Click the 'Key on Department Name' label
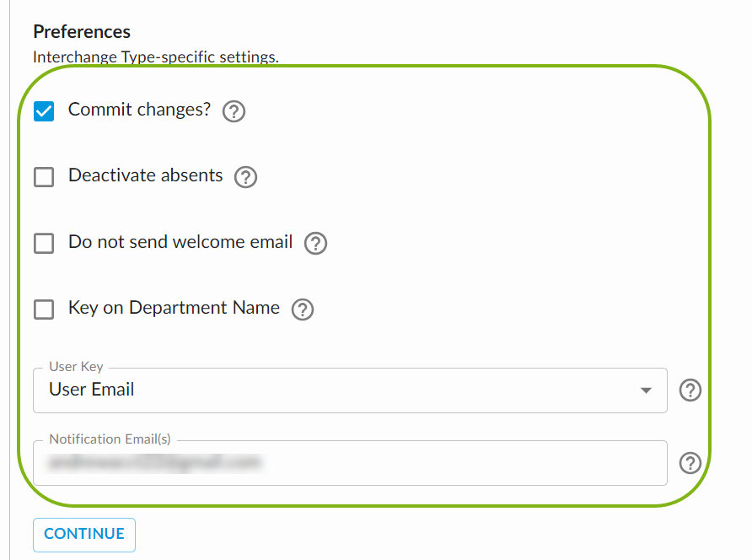The width and height of the screenshot is (752, 560). (x=174, y=308)
